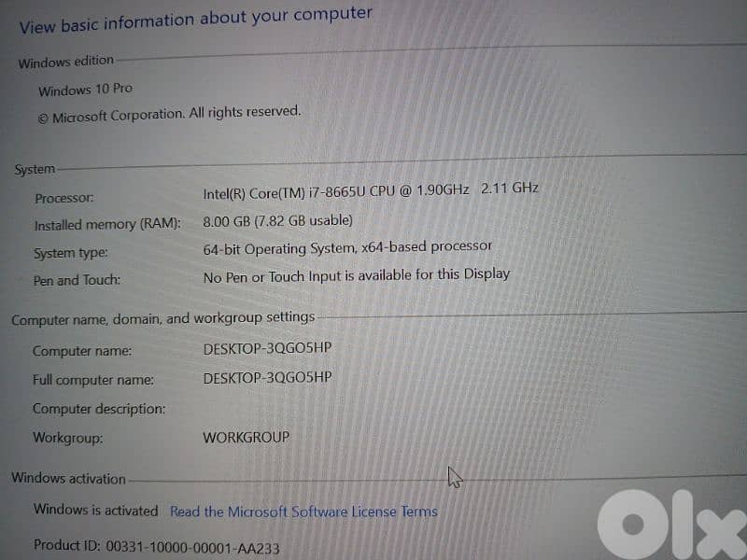Click the Pen and Touch information text
The height and width of the screenshot is (560, 747).
tap(357, 273)
